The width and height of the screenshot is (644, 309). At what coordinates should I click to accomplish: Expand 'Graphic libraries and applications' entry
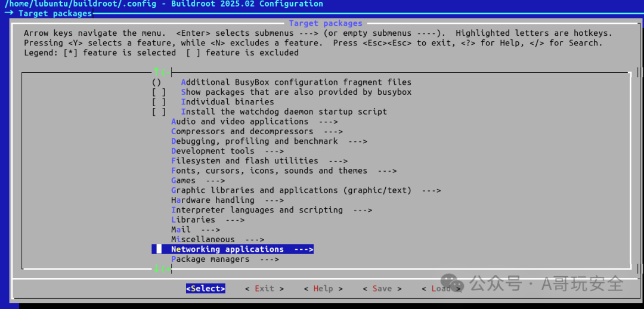[x=306, y=190]
